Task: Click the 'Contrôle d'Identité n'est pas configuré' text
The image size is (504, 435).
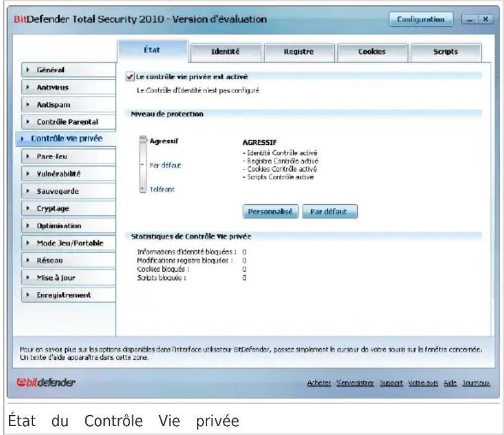Action: 198,91
